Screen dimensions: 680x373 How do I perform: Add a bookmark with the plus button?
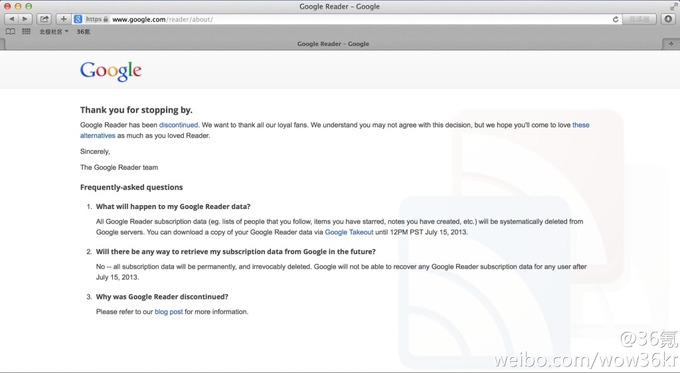tap(63, 19)
